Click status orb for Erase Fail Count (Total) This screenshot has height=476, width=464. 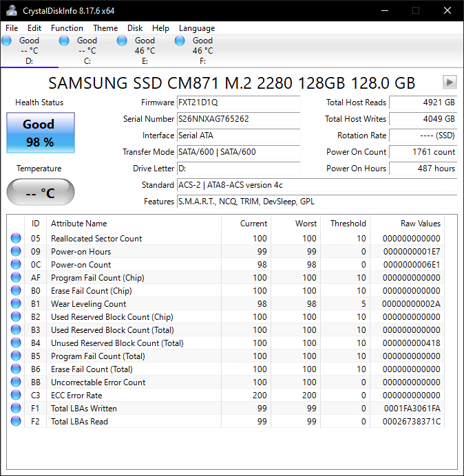pyautogui.click(x=16, y=369)
